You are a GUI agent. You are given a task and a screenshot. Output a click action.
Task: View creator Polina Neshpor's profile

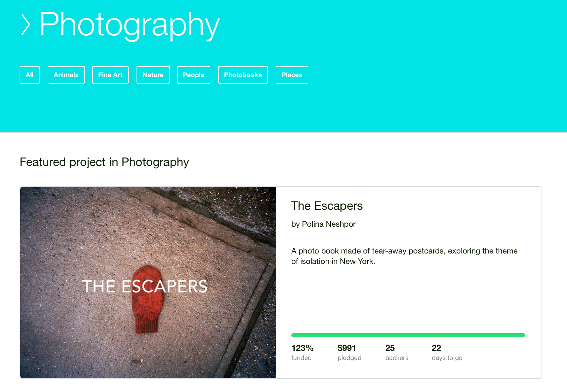[329, 224]
